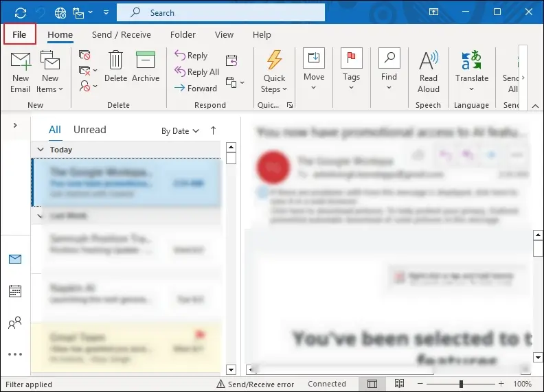Open the Move dropdown
Screen dimensions: 544x392
[x=314, y=69]
